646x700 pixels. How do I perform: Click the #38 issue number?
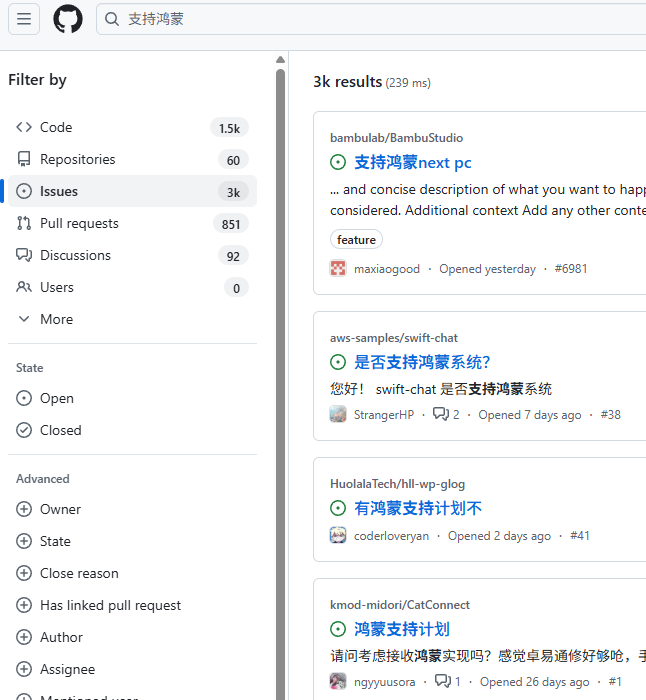point(610,415)
